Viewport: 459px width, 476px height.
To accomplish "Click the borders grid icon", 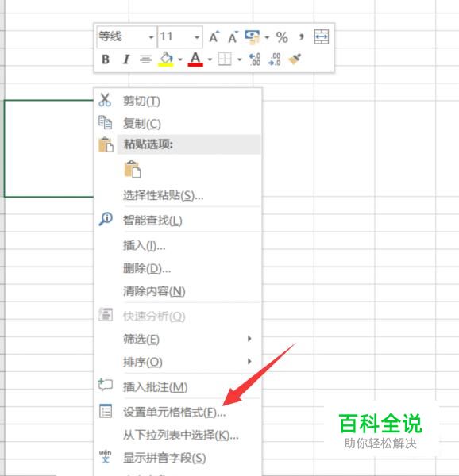I will pyautogui.click(x=225, y=59).
